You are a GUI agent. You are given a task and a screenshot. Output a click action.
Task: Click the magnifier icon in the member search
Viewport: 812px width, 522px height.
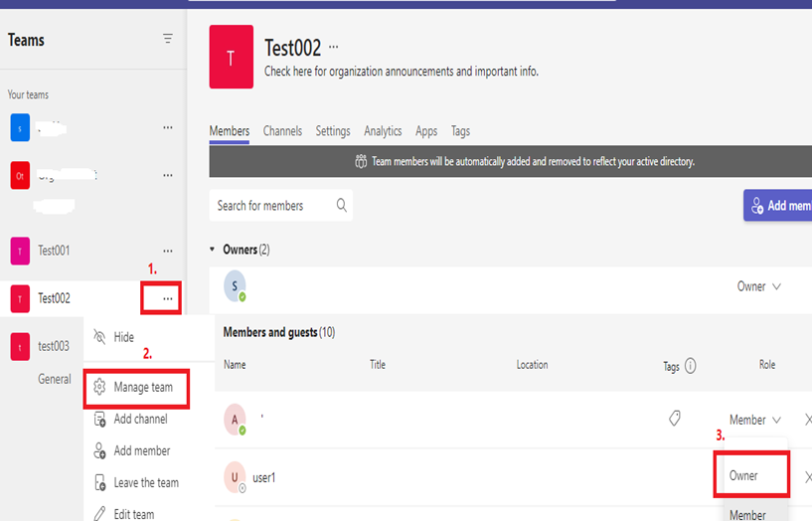pyautogui.click(x=342, y=205)
